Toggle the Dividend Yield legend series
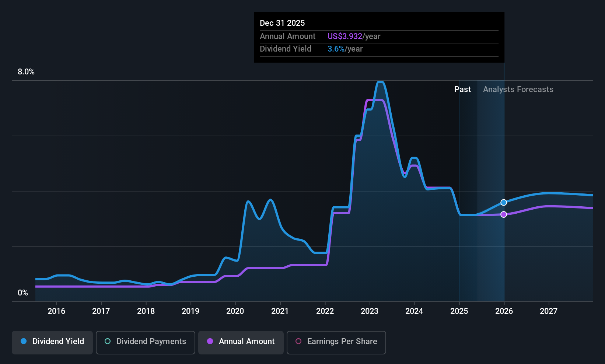605x364 pixels. 52,343
